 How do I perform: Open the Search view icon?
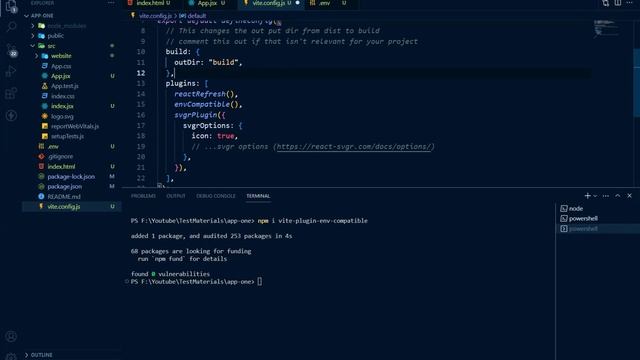11,27
